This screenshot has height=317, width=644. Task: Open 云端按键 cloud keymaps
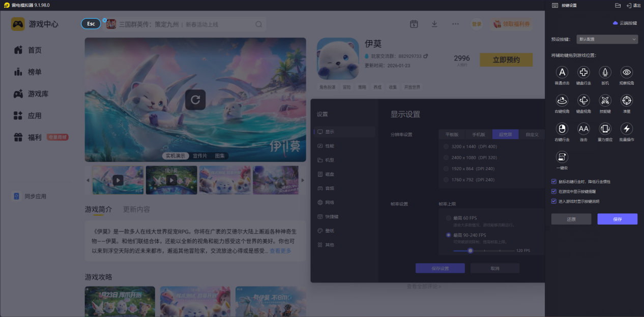[625, 23]
